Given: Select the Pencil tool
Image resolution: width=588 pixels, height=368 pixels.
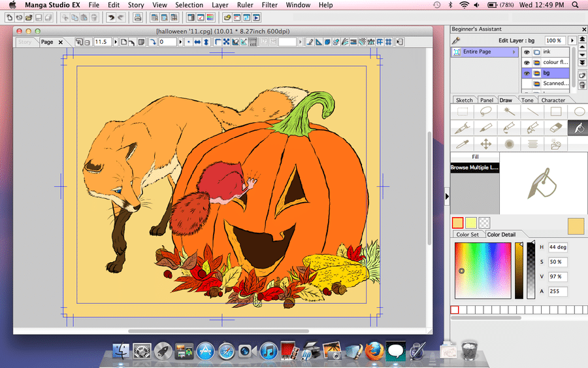Looking at the screenshot, I should point(485,128).
